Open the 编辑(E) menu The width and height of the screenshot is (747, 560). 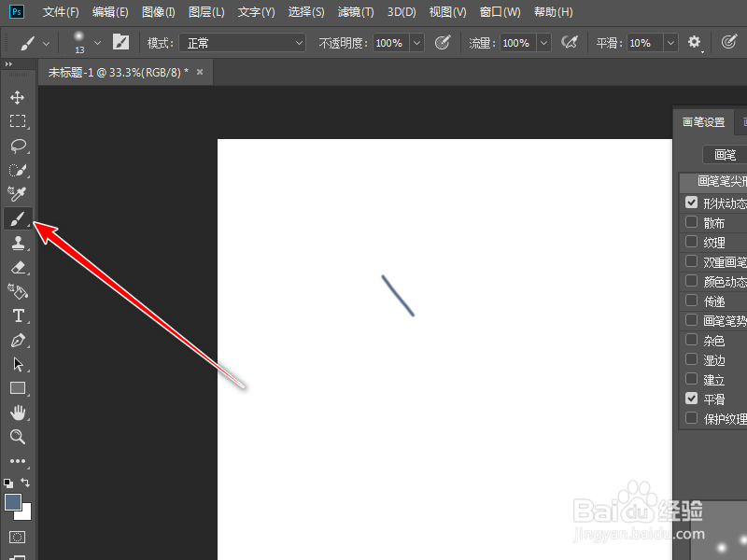pos(110,12)
